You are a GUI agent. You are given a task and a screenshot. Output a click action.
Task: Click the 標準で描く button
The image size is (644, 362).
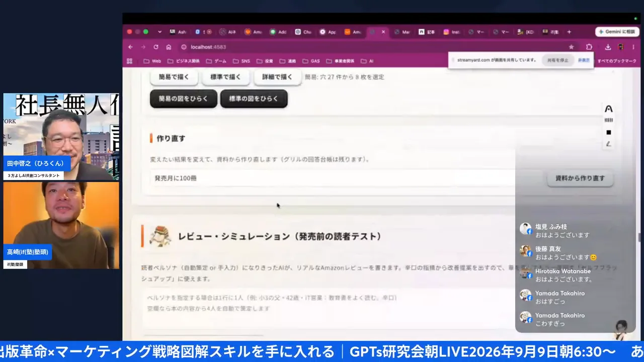pyautogui.click(x=225, y=77)
